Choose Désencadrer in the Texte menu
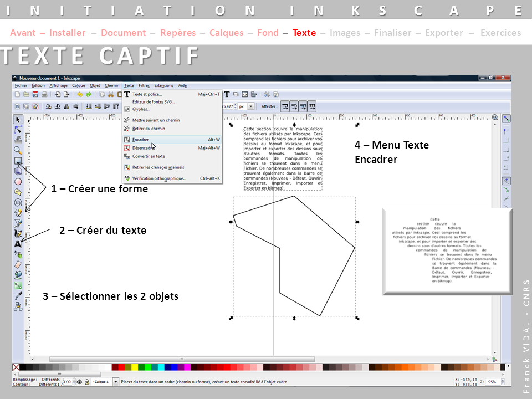Viewport: 532px width, 399px height. tap(172, 148)
